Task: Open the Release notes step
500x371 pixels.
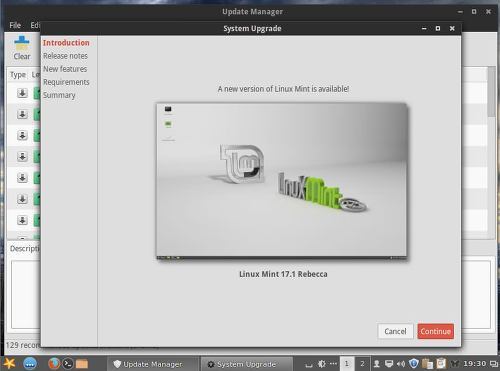Action: click(x=65, y=56)
